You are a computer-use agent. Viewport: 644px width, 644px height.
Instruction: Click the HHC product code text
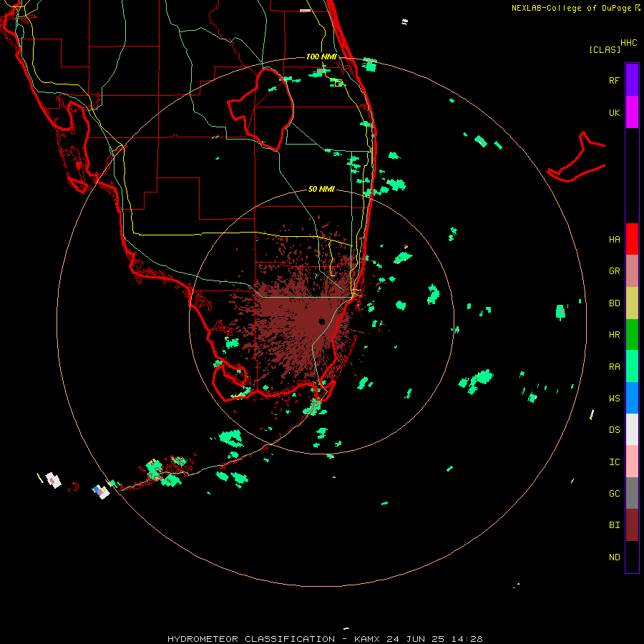pos(628,43)
